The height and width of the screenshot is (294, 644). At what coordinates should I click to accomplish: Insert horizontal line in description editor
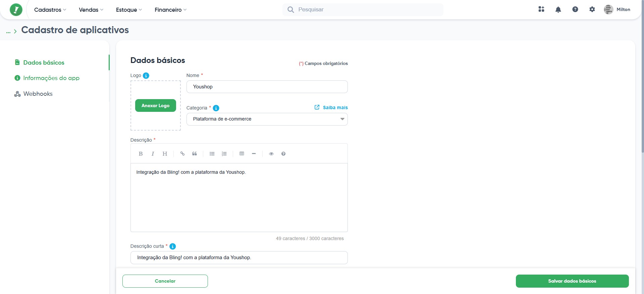point(254,154)
